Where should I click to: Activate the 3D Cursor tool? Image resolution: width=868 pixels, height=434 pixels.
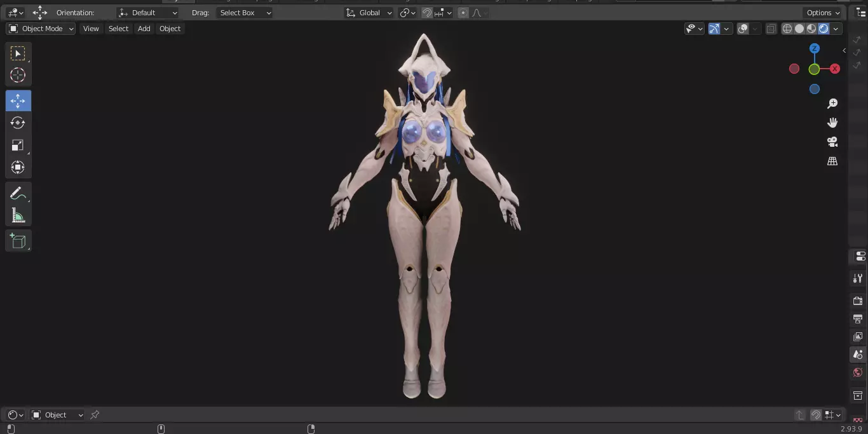pos(18,75)
